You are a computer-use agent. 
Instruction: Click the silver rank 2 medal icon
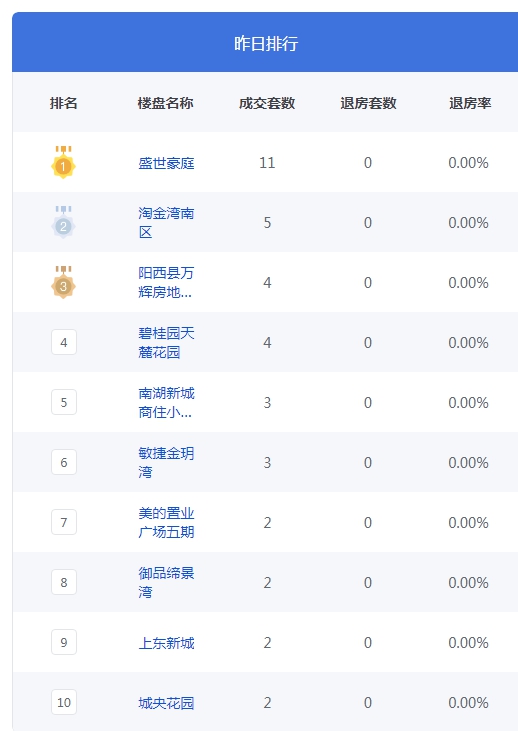(63, 222)
